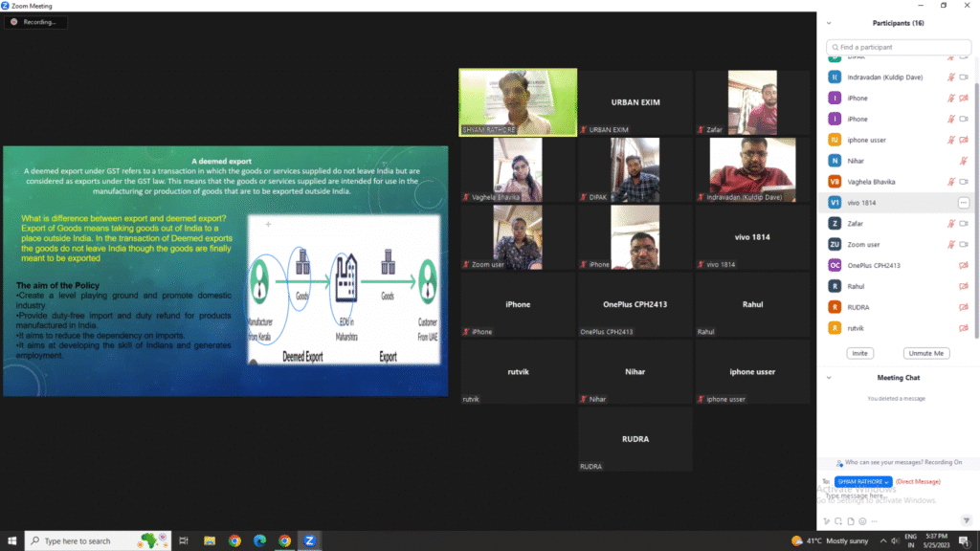Click the Find a participant search field
Screen dimensions: 980x551
click(x=898, y=47)
